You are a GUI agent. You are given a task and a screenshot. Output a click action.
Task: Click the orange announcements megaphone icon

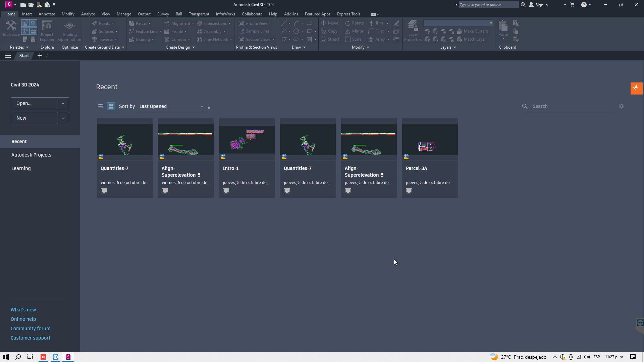[636, 88]
